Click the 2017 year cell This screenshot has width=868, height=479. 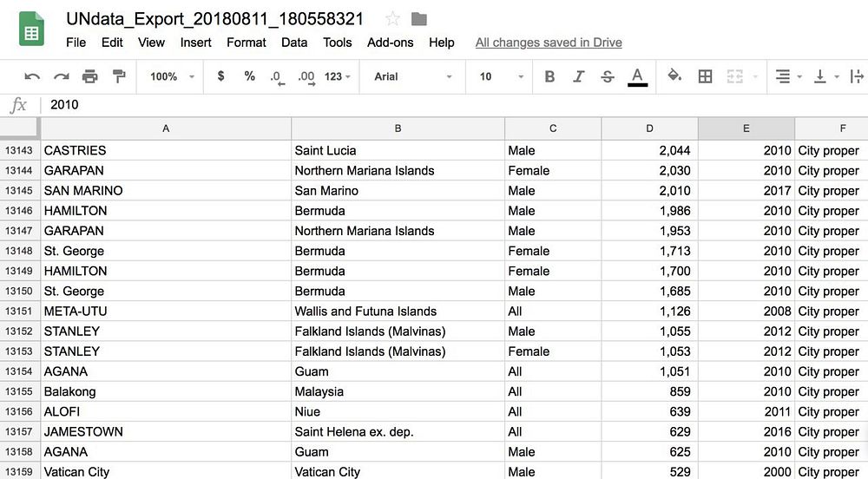[x=746, y=191]
